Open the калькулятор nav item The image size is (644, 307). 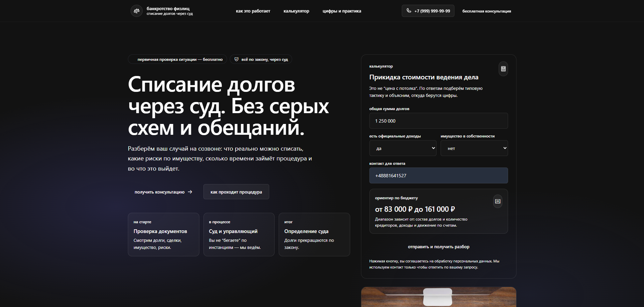point(296,11)
